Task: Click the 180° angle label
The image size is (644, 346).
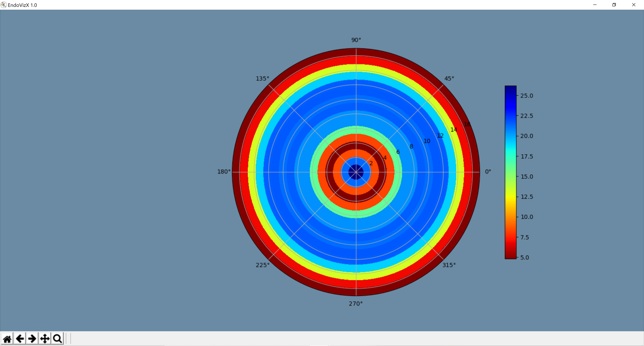Action: [x=224, y=172]
